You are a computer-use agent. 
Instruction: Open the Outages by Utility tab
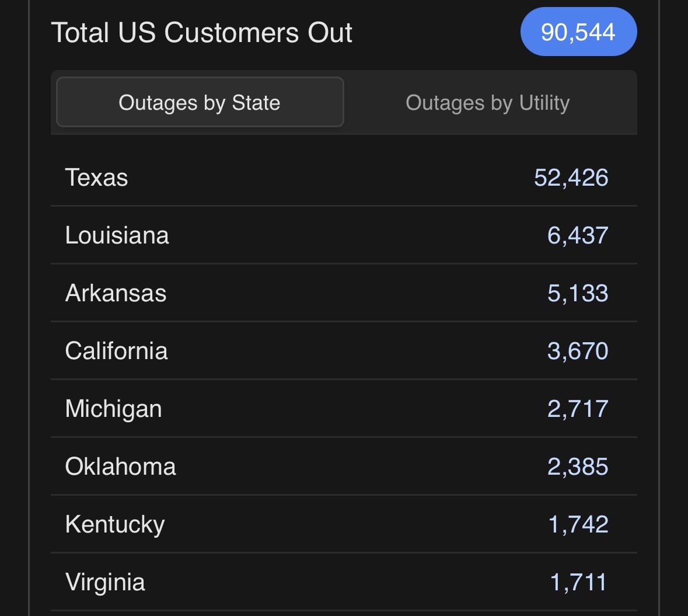(487, 103)
